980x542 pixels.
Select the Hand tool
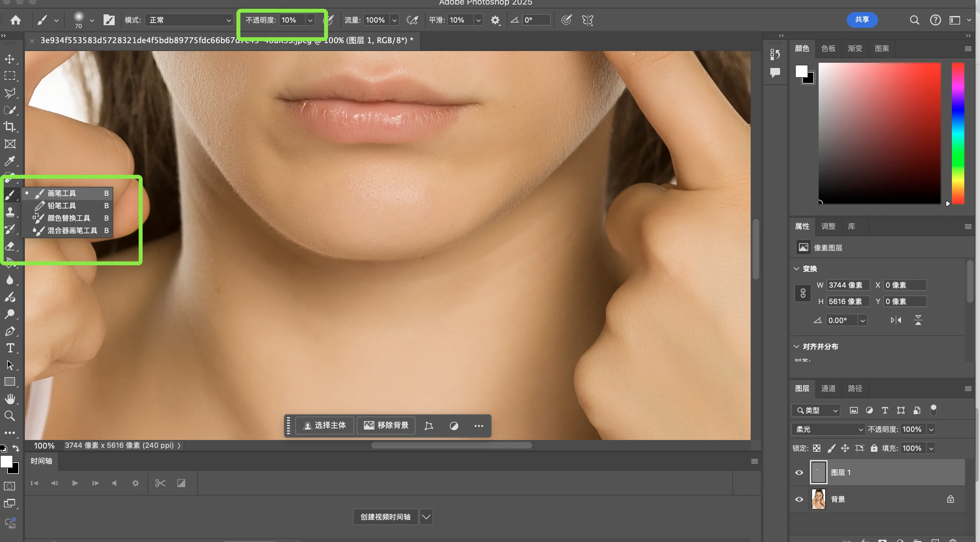10,399
